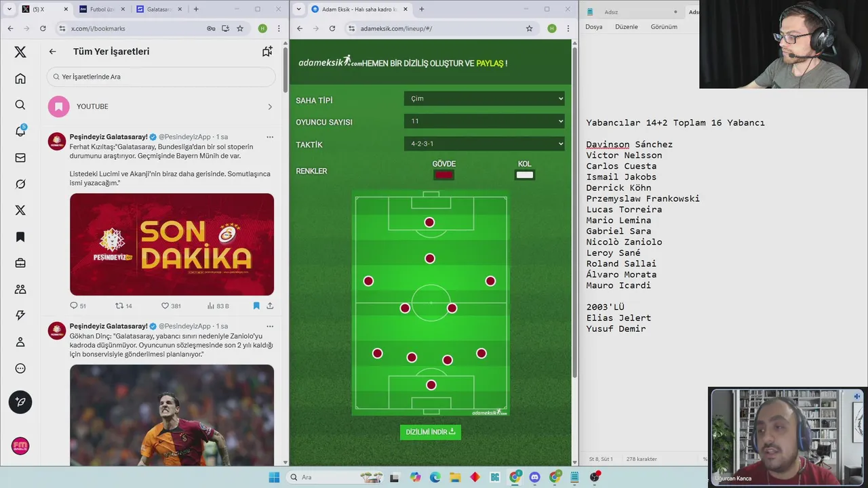The image size is (868, 488).
Task: Open new tab in the X browser window
Action: pos(196,9)
